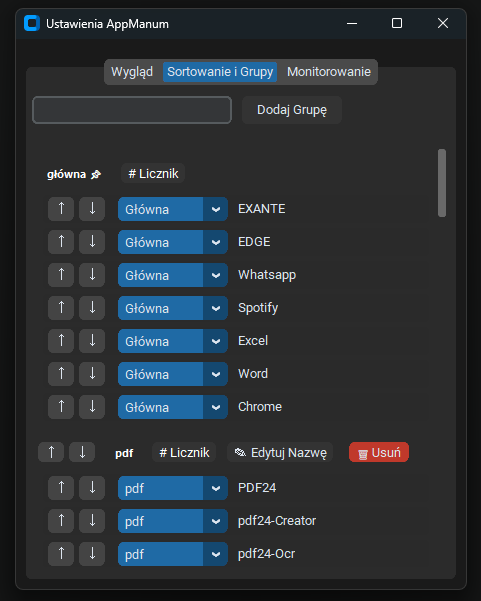Click the Word app name
Screen dimensions: 481x601
pyautogui.click(x=253, y=374)
